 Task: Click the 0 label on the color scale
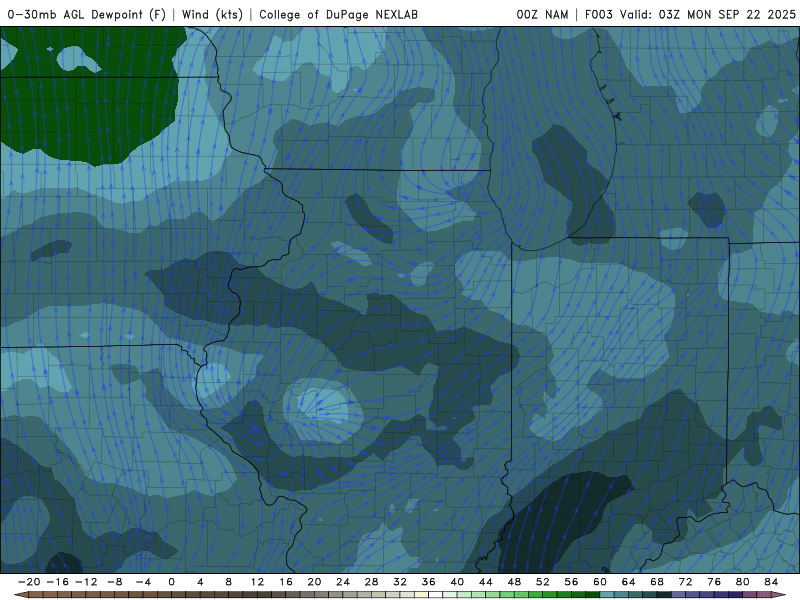(x=171, y=582)
